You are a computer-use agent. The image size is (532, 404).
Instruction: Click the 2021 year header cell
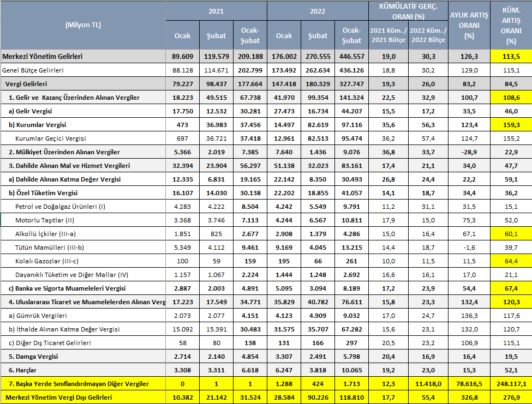click(216, 11)
